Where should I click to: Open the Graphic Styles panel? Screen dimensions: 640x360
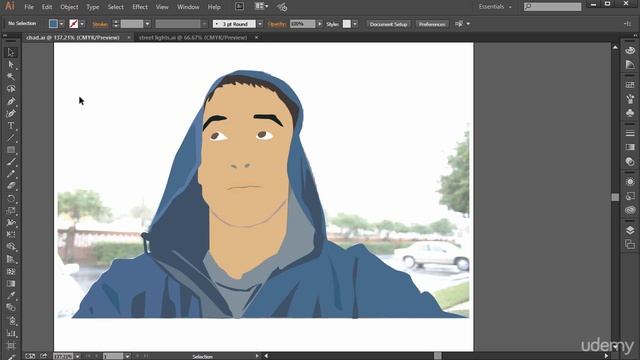(x=630, y=196)
